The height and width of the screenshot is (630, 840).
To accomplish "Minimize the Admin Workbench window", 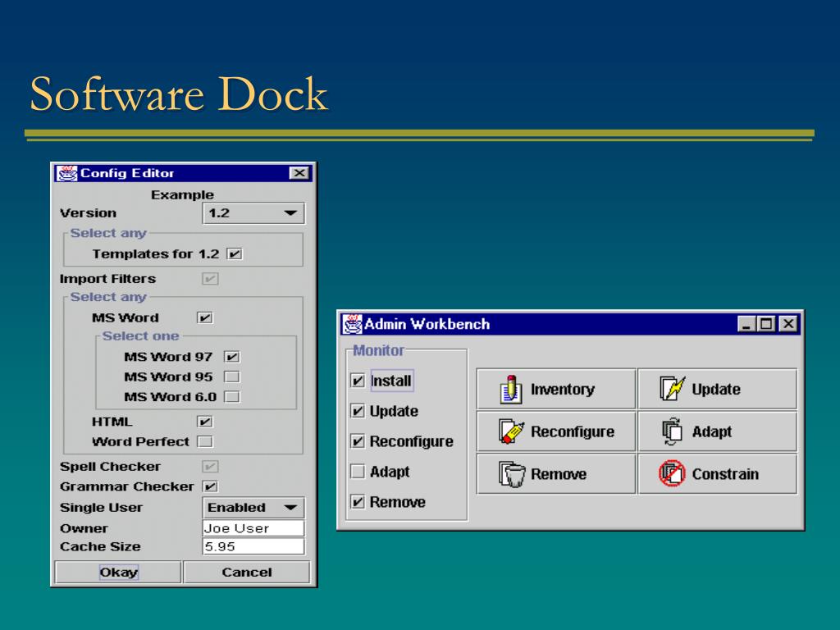I will (746, 324).
